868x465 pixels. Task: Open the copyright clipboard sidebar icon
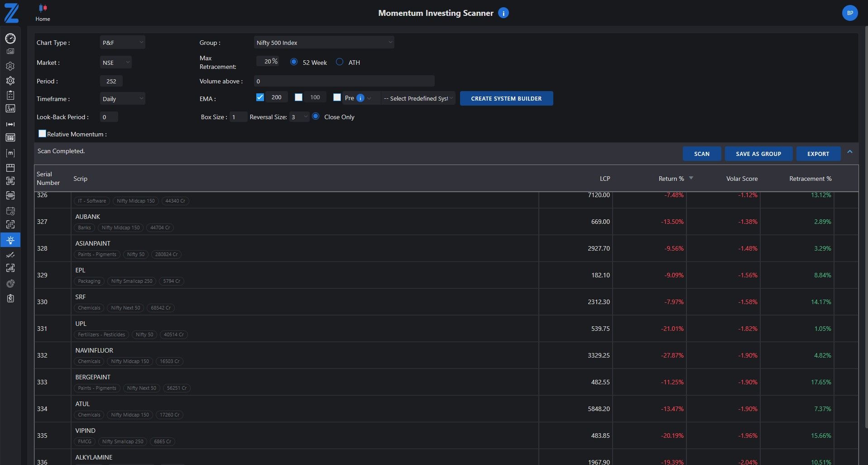point(10,298)
